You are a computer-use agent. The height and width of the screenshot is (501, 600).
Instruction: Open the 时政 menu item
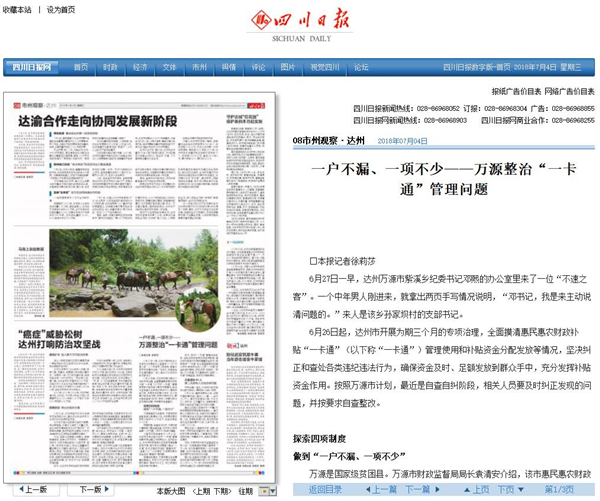(110, 67)
